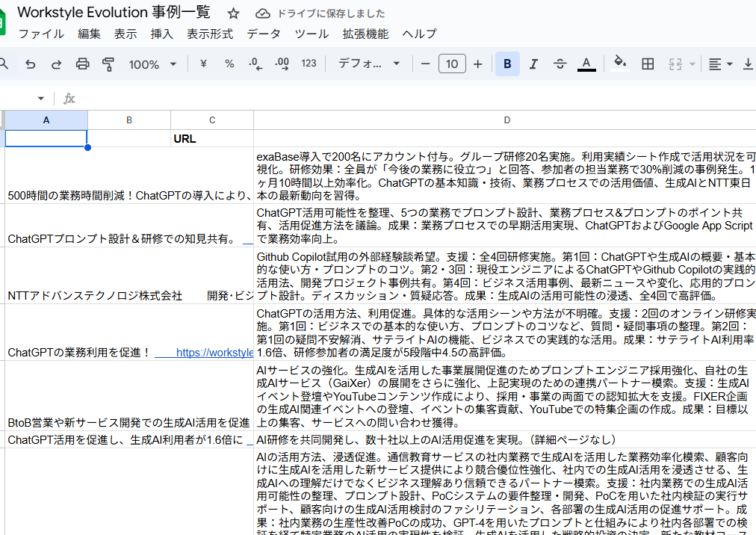
Task: Toggle italic text formatting
Action: [533, 64]
